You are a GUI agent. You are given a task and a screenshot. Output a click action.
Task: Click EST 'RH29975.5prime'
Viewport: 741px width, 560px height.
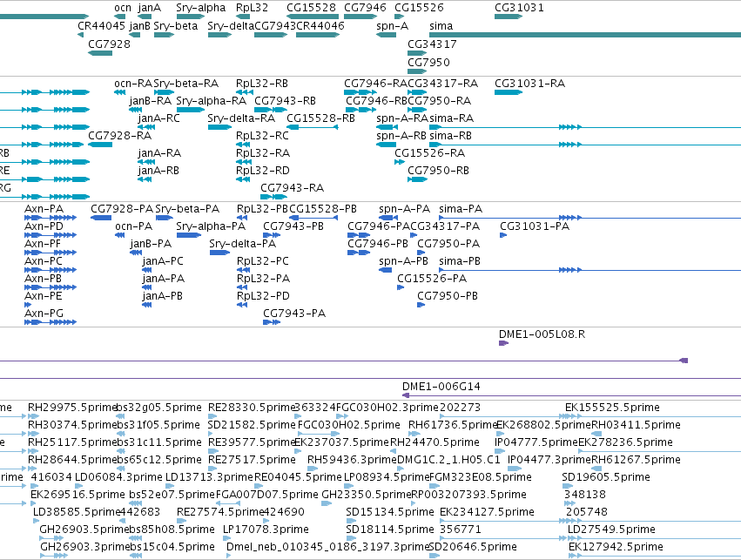click(72, 408)
